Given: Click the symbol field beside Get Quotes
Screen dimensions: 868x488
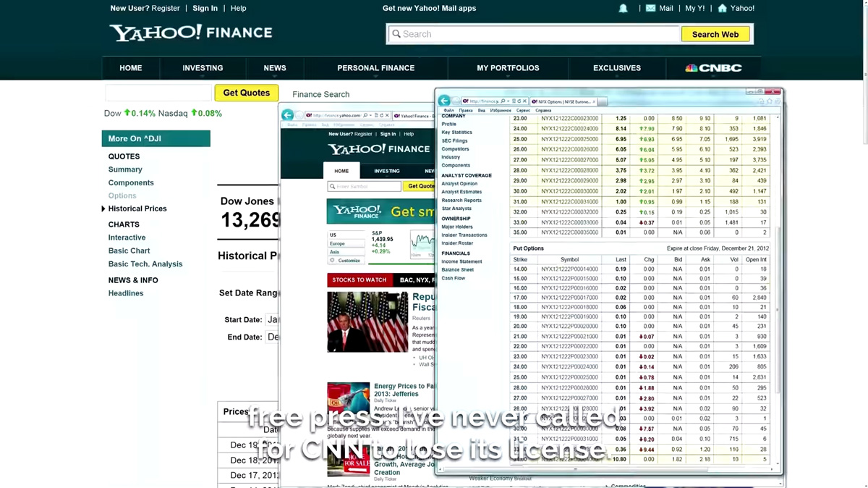Looking at the screenshot, I should click(x=158, y=93).
